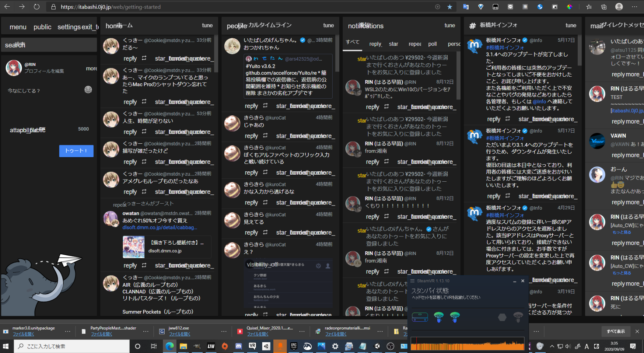The height and width of the screenshot is (353, 644).
Task: Select the すべて notifications tab
Action: click(352, 42)
